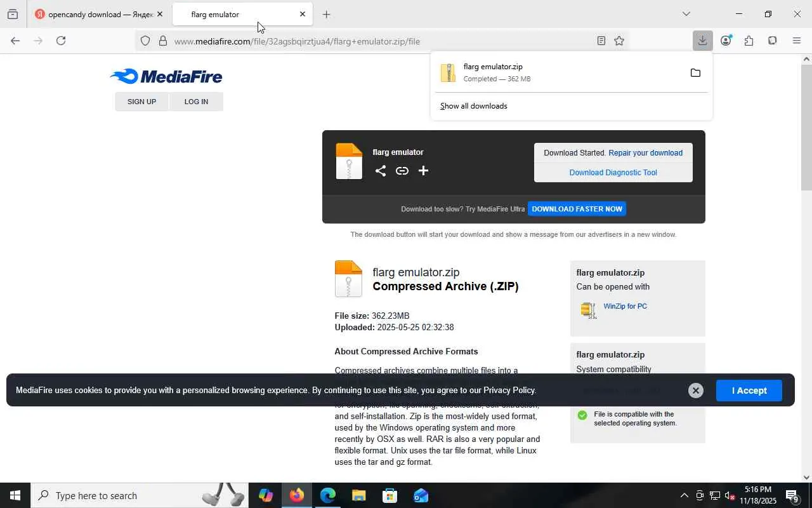The image size is (812, 508).
Task: Focus the MediaFire URL address bar
Action: [x=381, y=41]
